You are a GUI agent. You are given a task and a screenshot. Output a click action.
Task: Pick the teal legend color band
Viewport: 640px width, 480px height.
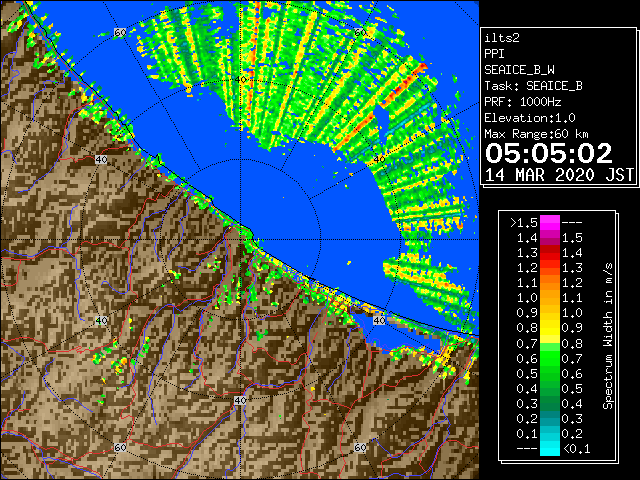click(x=550, y=418)
